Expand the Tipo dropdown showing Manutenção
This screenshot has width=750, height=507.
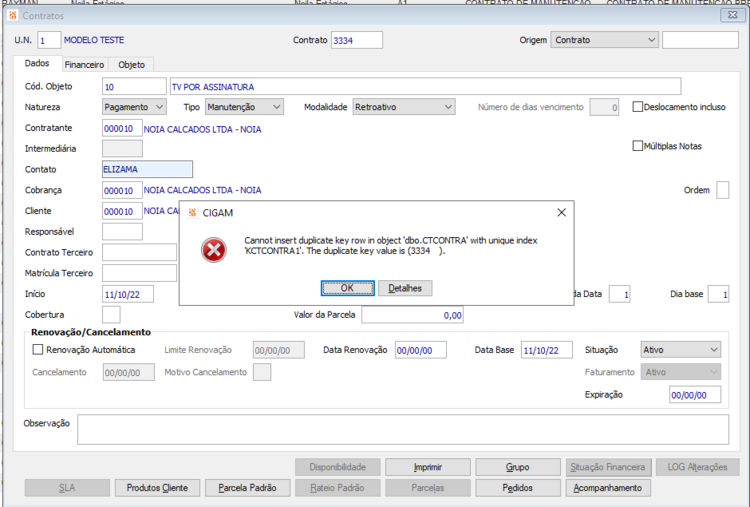244,107
